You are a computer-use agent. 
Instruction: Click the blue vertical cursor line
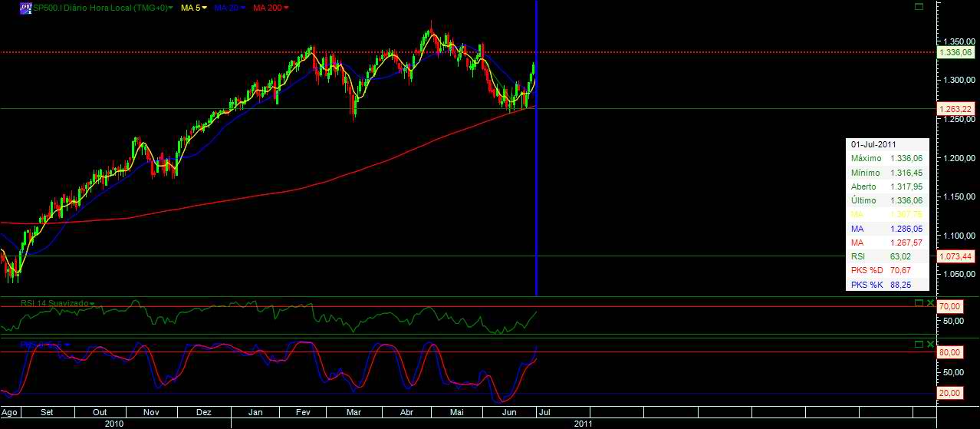point(536,192)
